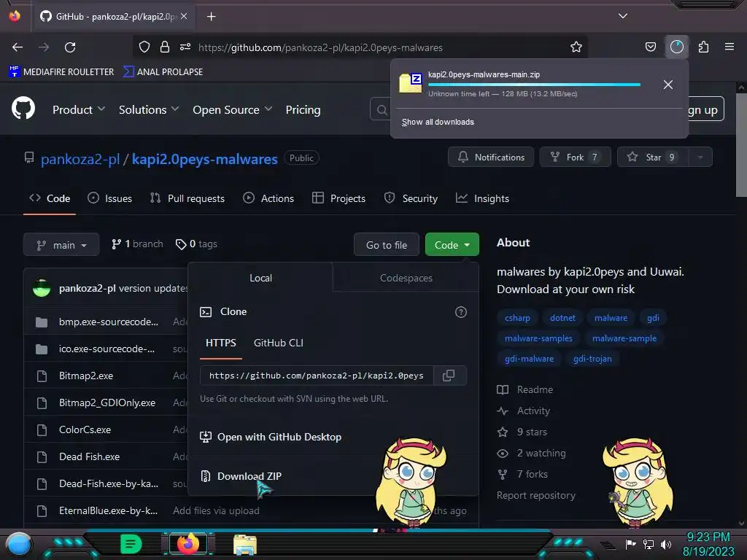The width and height of the screenshot is (747, 560).
Task: Click the site padlock security icon
Action: pos(165,47)
